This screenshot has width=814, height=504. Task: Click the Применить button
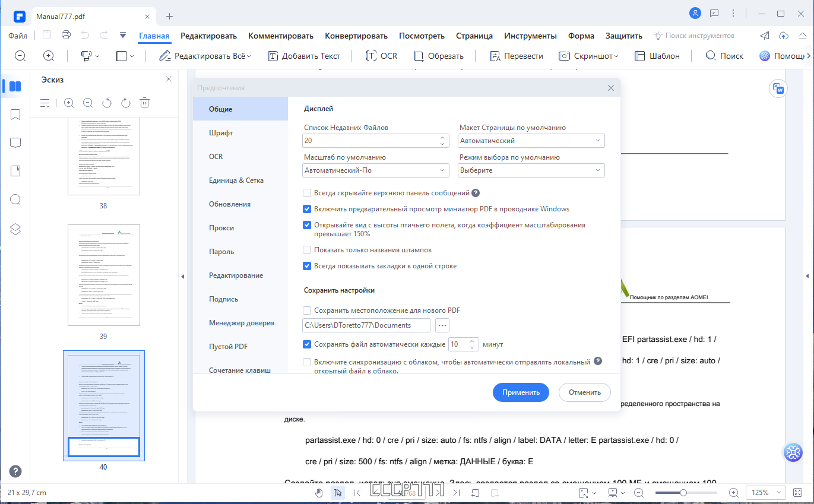[x=521, y=392]
